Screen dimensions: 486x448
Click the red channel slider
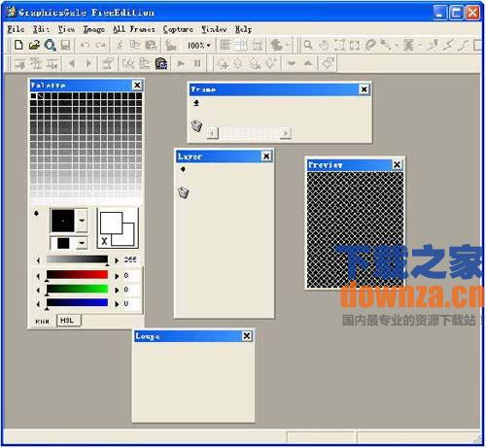pyautogui.click(x=77, y=275)
